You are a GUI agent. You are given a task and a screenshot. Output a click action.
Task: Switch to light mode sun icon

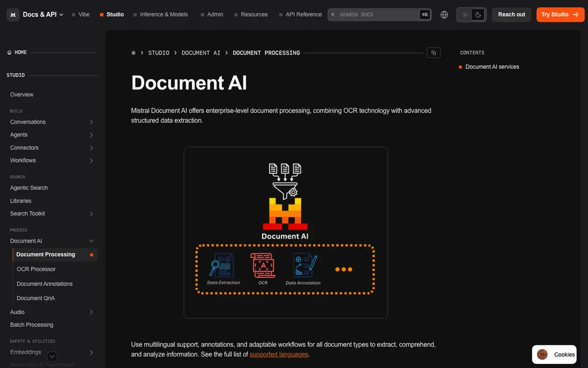click(x=465, y=15)
